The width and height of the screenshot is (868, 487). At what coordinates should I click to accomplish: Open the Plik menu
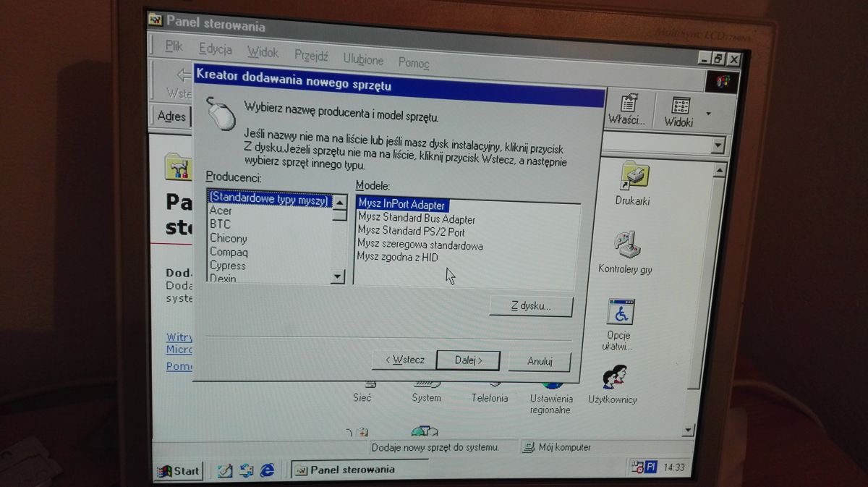(174, 46)
